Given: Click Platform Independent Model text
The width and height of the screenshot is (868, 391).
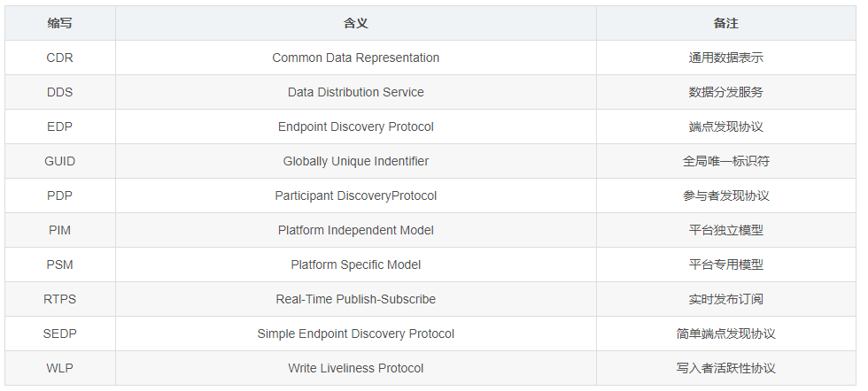Looking at the screenshot, I should pos(355,230).
